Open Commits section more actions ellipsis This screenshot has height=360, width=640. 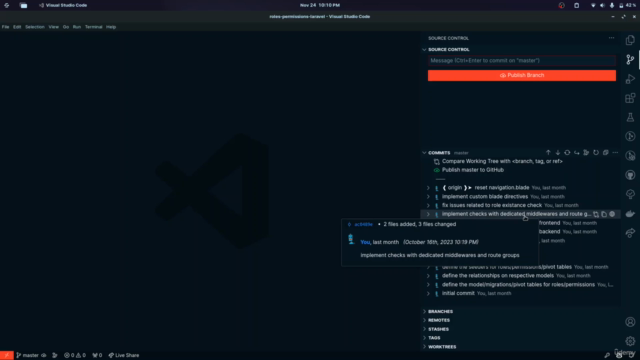point(615,153)
